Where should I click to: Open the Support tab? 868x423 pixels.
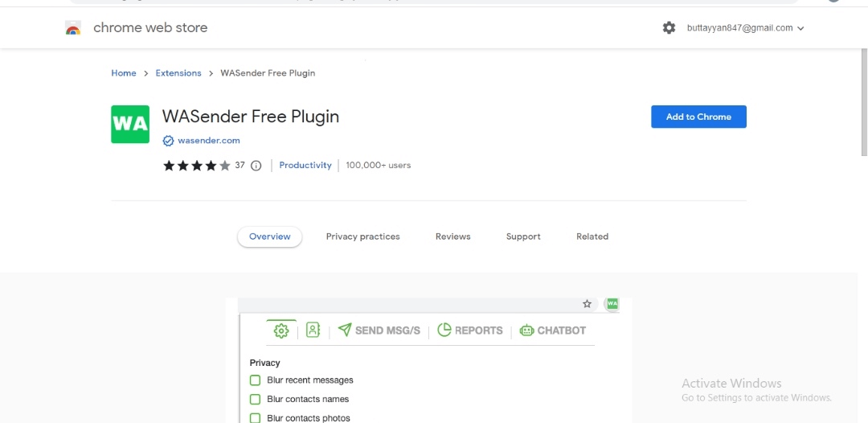(523, 236)
